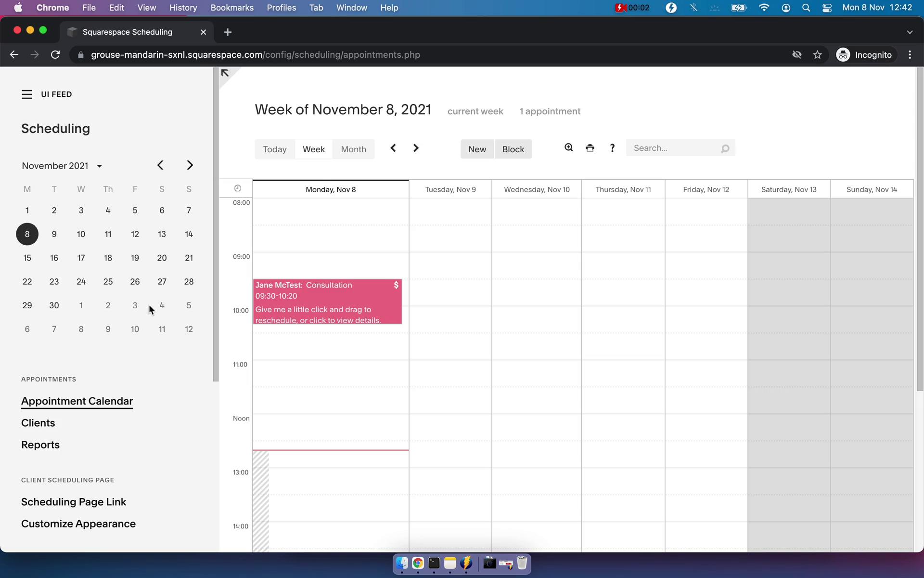Click the New appointment button
This screenshot has height=578, width=924.
pyautogui.click(x=476, y=148)
